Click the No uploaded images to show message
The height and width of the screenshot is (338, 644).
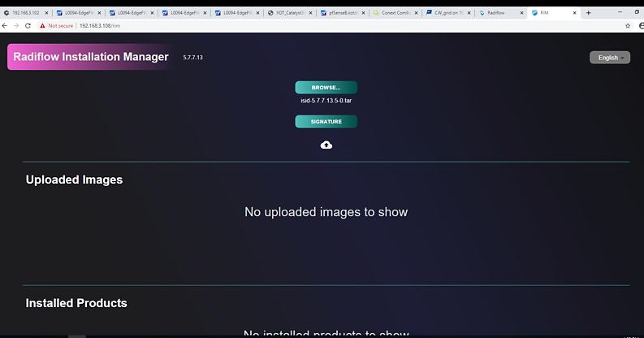pos(326,212)
